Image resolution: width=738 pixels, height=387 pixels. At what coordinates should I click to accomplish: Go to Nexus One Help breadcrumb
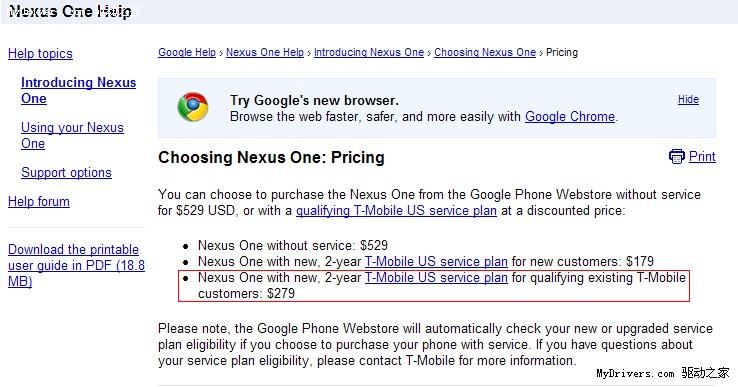pyautogui.click(x=265, y=52)
